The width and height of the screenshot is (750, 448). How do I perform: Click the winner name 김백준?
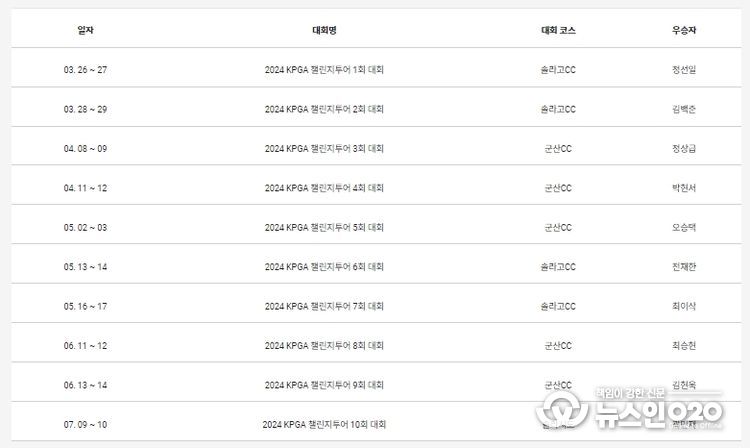click(684, 109)
